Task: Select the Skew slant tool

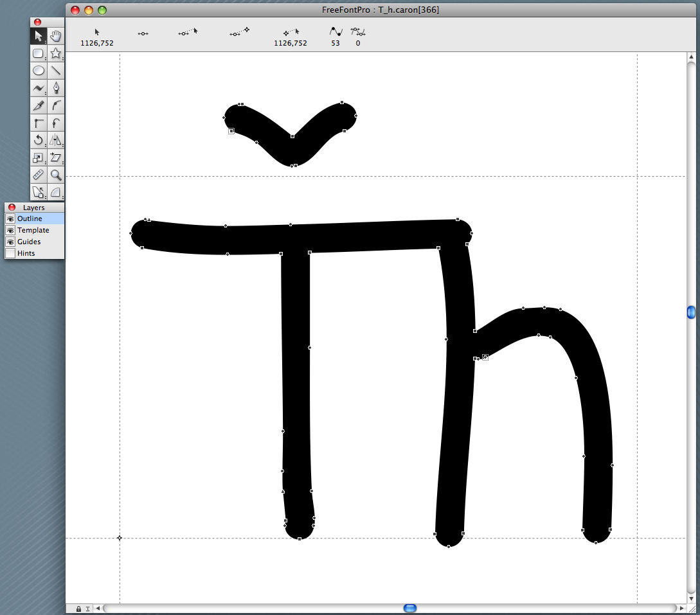Action: click(x=56, y=157)
